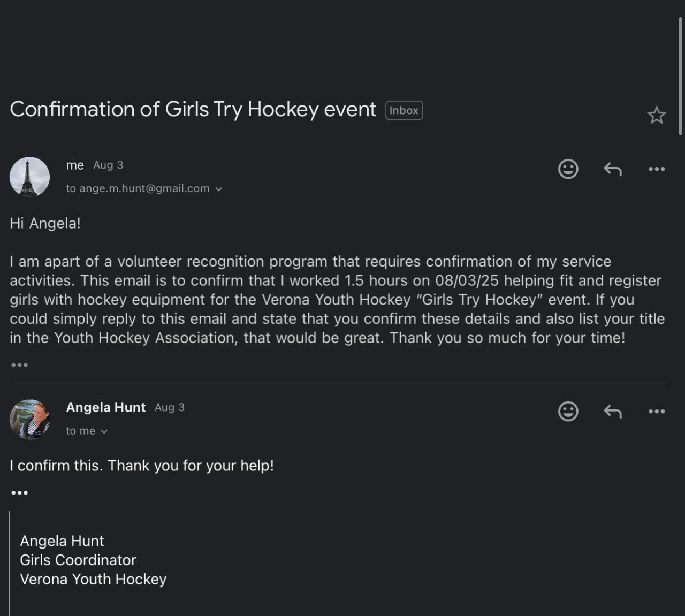
Task: Open more options for Angela Hunt's message
Action: [657, 412]
